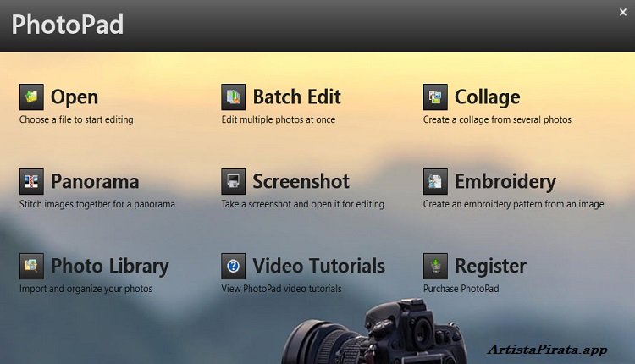
Task: Click the Register icon
Action: pos(435,267)
